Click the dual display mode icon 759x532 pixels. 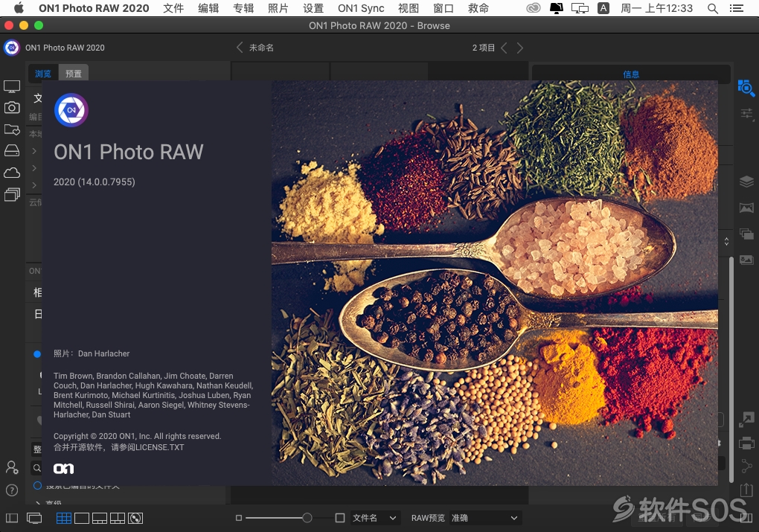34,518
